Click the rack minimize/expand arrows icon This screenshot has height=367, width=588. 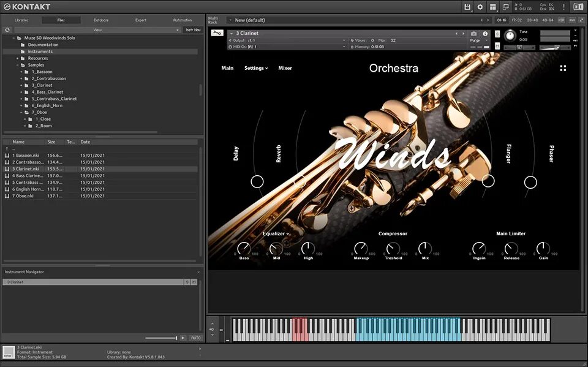[582, 20]
